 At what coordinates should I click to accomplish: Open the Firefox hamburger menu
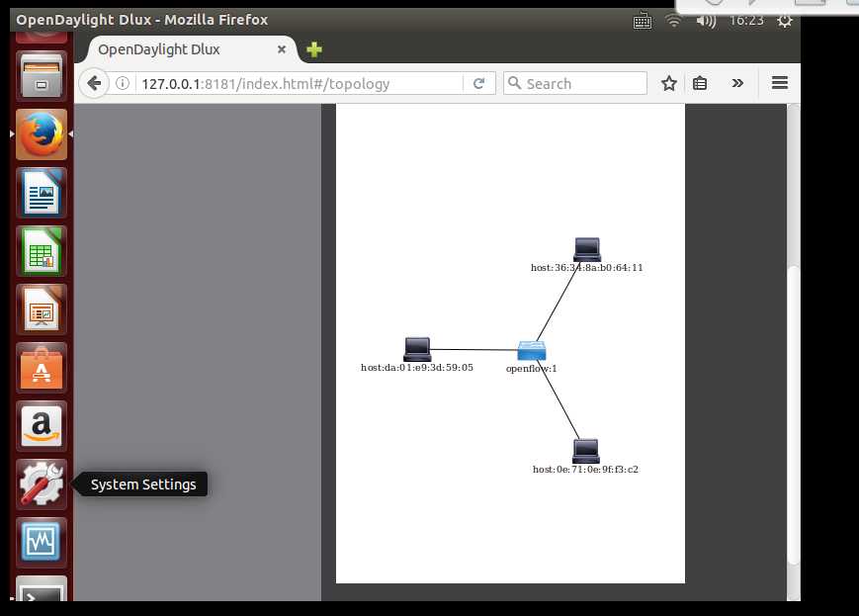click(780, 83)
